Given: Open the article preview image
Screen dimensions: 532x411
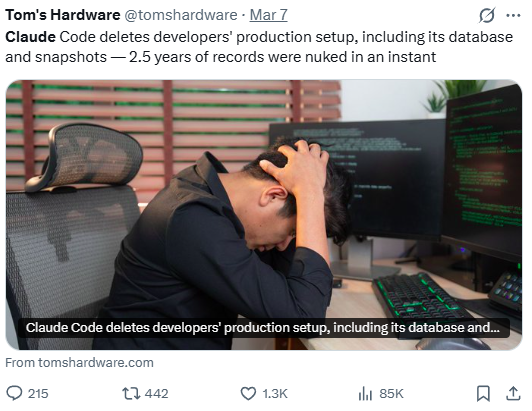Looking at the screenshot, I should tap(264, 215).
